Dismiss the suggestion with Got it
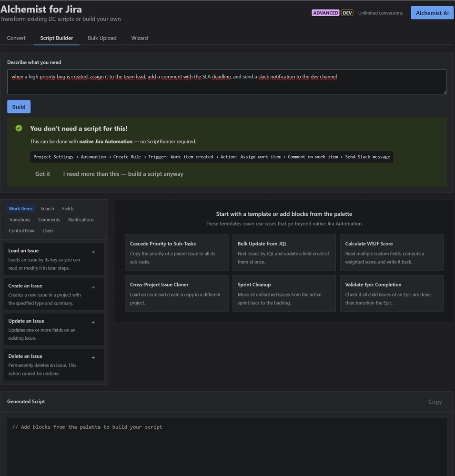The image size is (455, 476). [42, 174]
